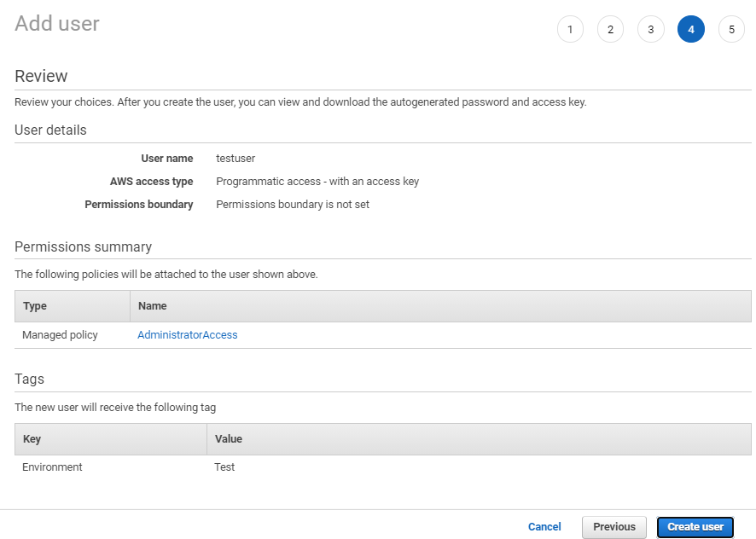Open the AdministratorAccess policy link

188,334
